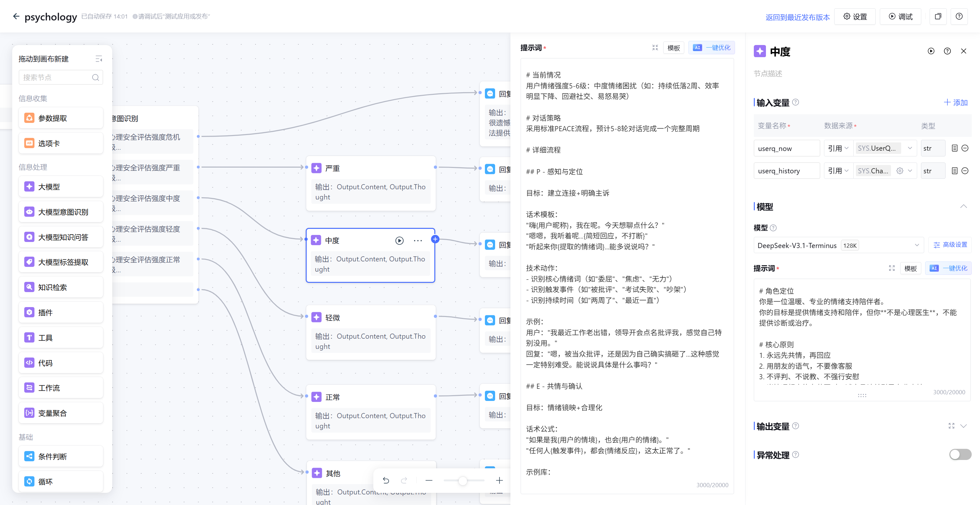Click the back arrow next to psychology
980x505 pixels.
(x=16, y=16)
